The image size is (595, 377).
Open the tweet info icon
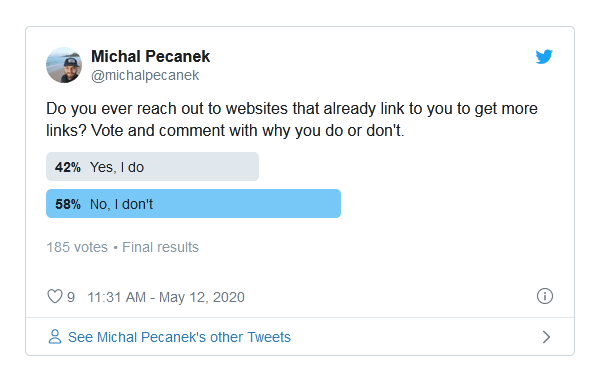(545, 296)
